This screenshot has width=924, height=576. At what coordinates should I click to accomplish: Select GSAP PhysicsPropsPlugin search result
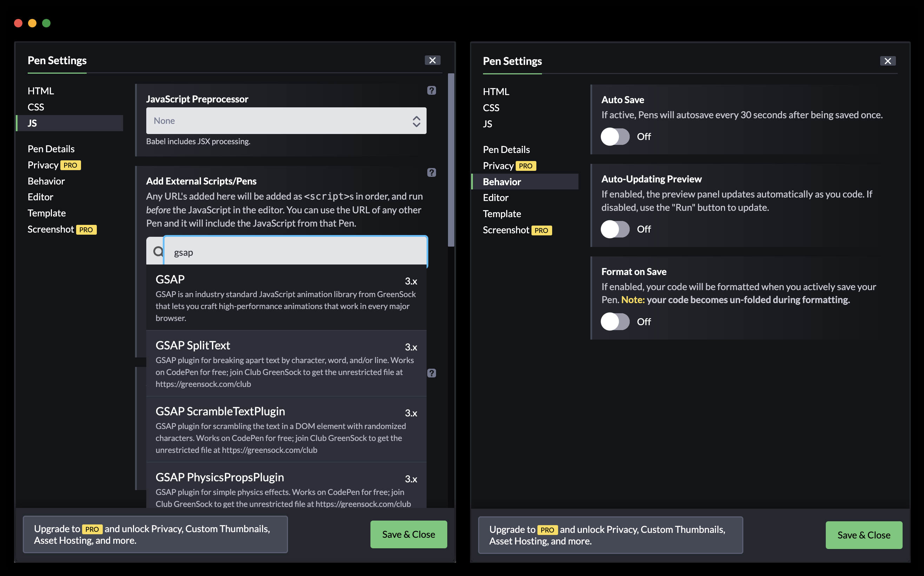tap(286, 485)
